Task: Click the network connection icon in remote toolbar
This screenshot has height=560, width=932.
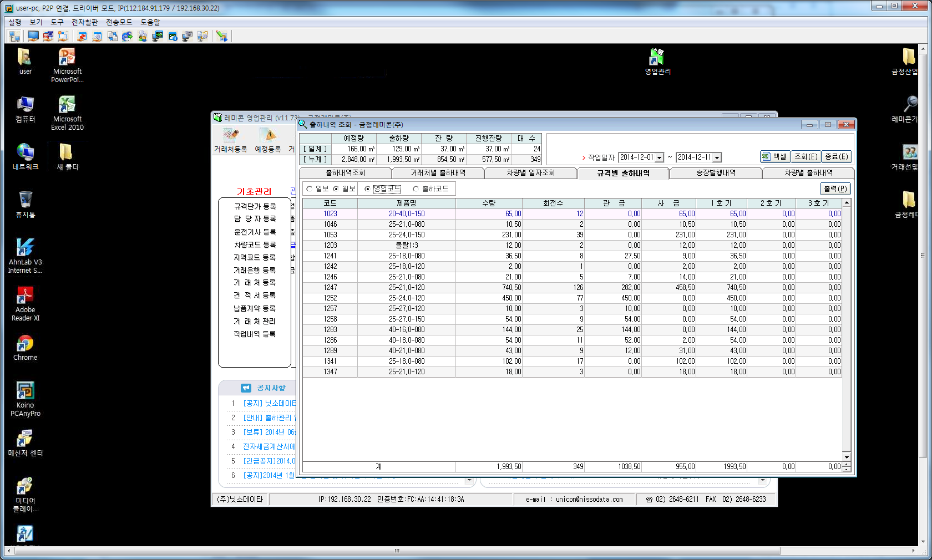Action: tap(15, 36)
